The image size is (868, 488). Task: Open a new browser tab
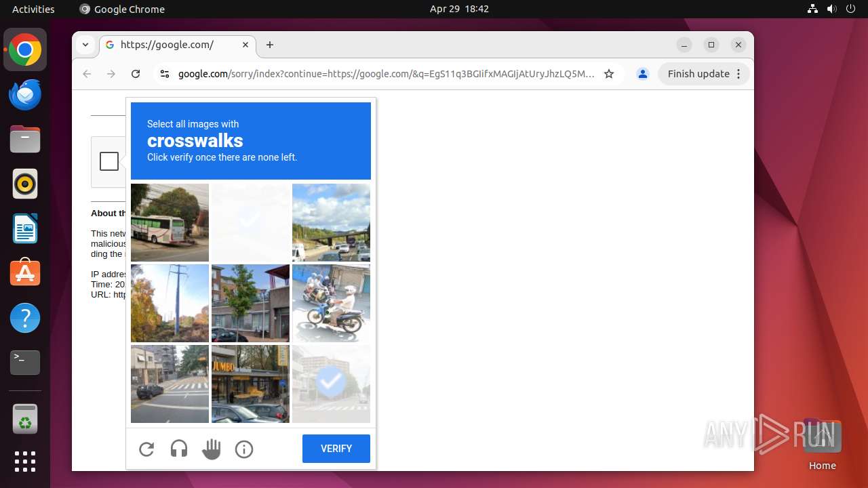point(270,45)
